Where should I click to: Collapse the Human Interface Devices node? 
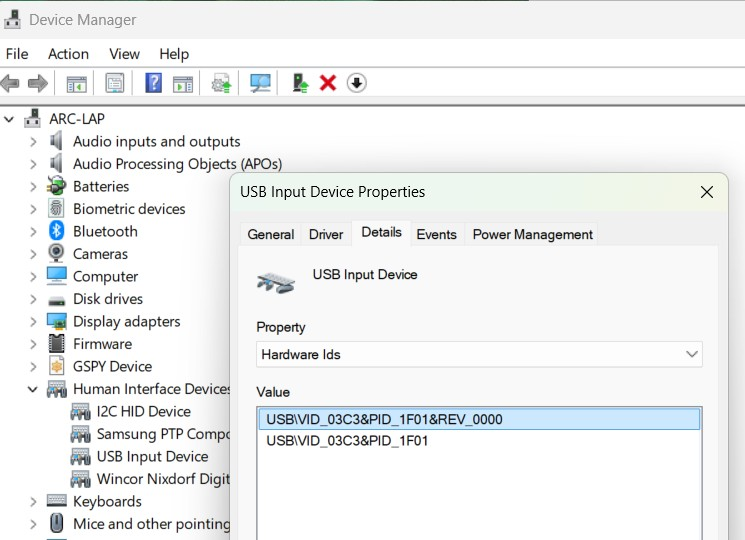(33, 389)
